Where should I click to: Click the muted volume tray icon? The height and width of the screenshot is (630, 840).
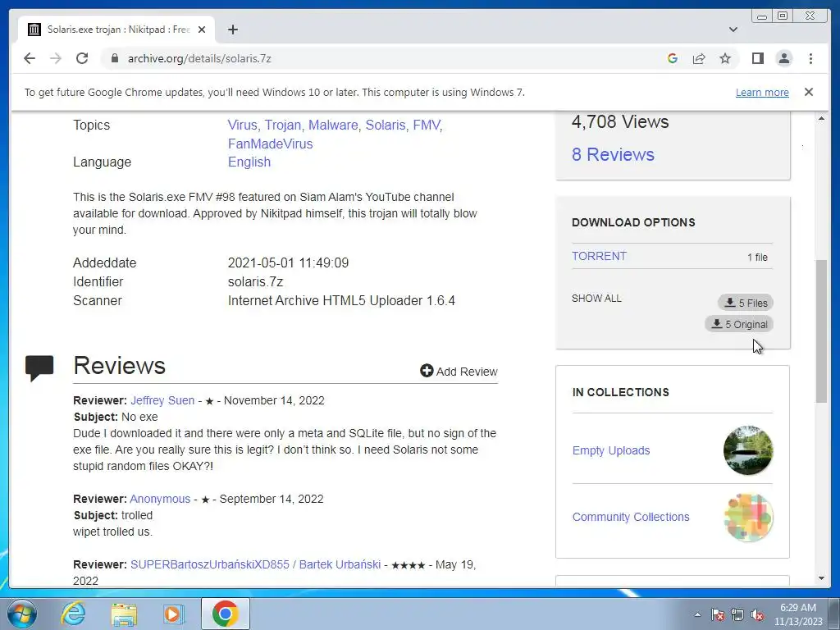[x=757, y=614]
